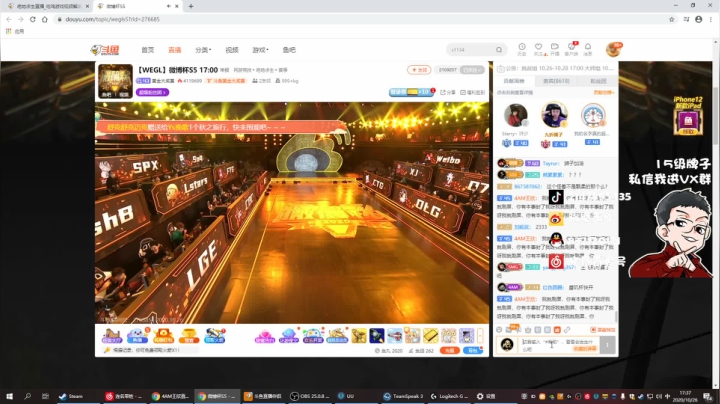Open the user avatar in header
This screenshot has height=404, width=720.
point(613,49)
